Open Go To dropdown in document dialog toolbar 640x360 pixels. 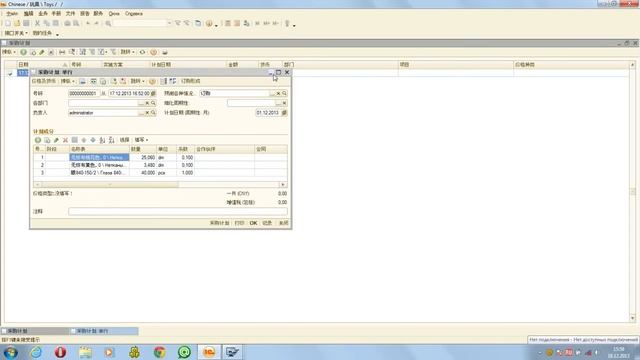click(138, 81)
